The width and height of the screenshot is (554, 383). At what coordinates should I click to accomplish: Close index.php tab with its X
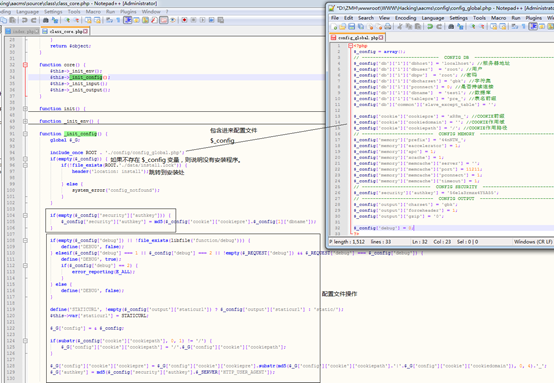point(37,31)
